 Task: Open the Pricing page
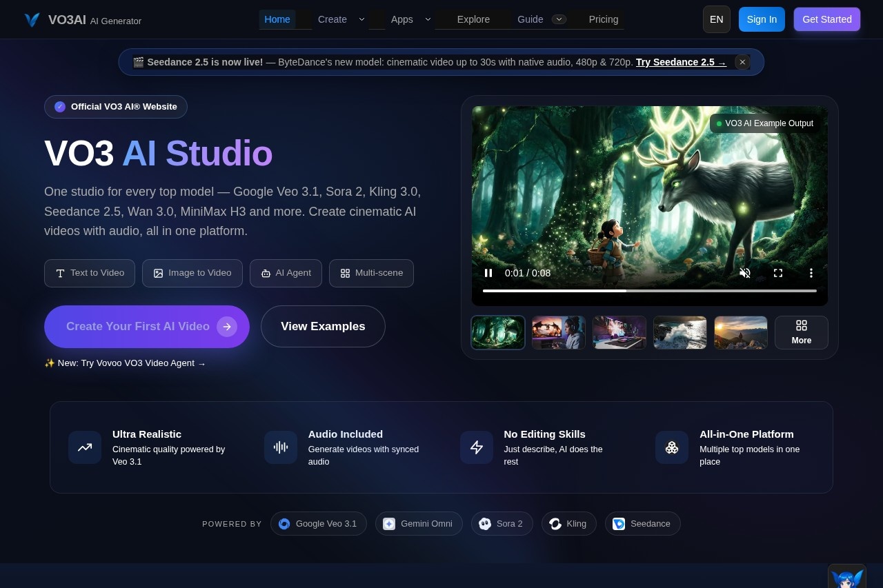coord(604,19)
